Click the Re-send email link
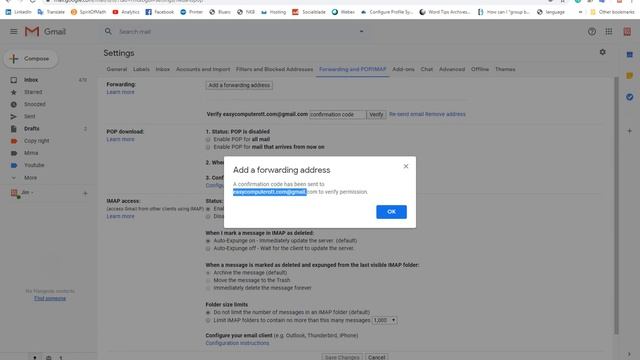The height and width of the screenshot is (360, 640). [x=406, y=114]
